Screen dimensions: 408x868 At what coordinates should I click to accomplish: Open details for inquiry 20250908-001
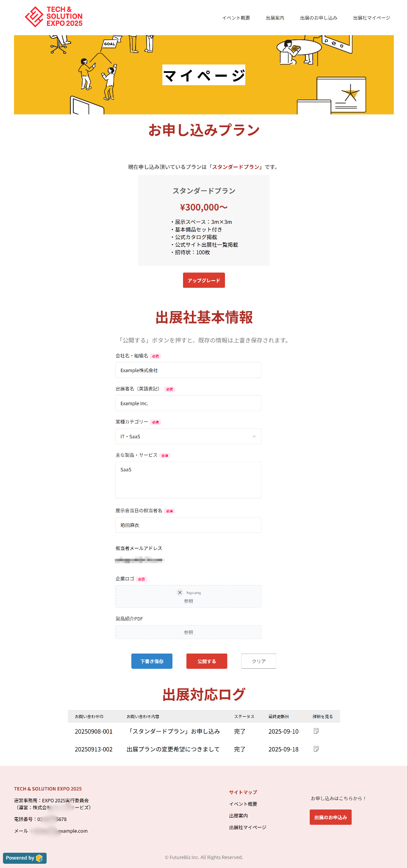pos(316,731)
